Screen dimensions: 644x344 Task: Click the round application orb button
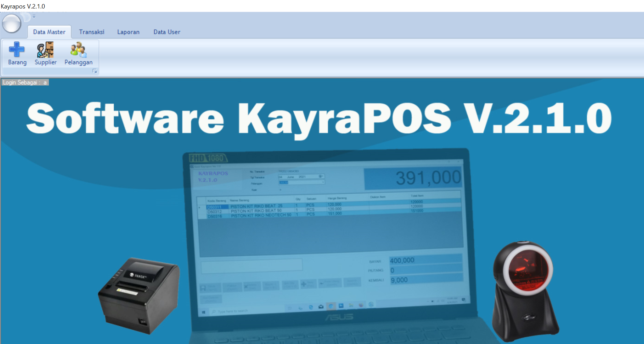tap(12, 24)
